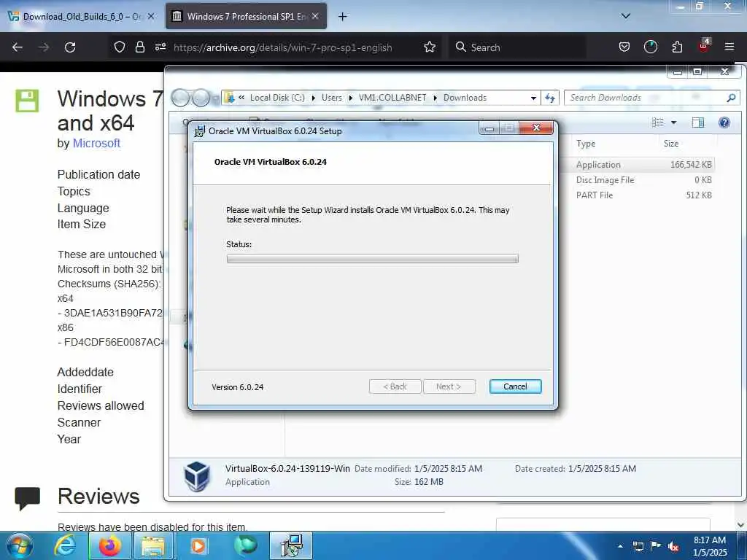This screenshot has width=747, height=560.
Task: Open the Microsoft author link
Action: coord(96,143)
